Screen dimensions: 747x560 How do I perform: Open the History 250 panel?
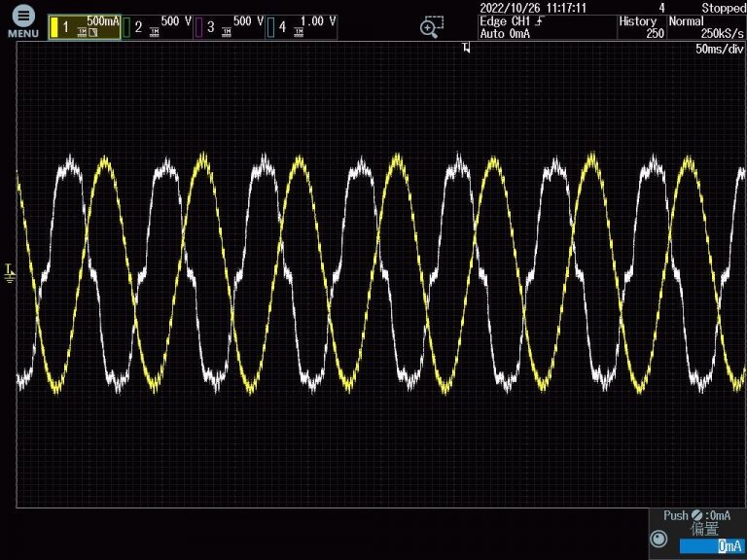pos(642,27)
